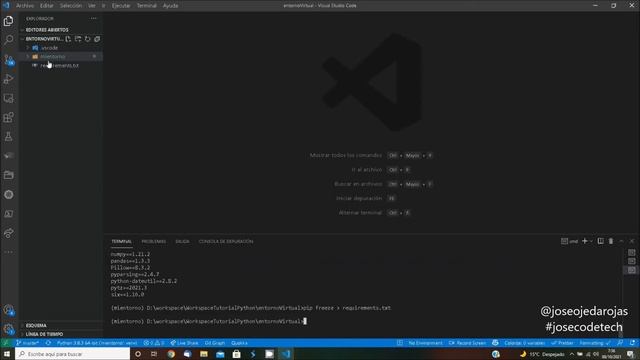
Task: Expand the mientorno folder chevron
Action: [28, 56]
